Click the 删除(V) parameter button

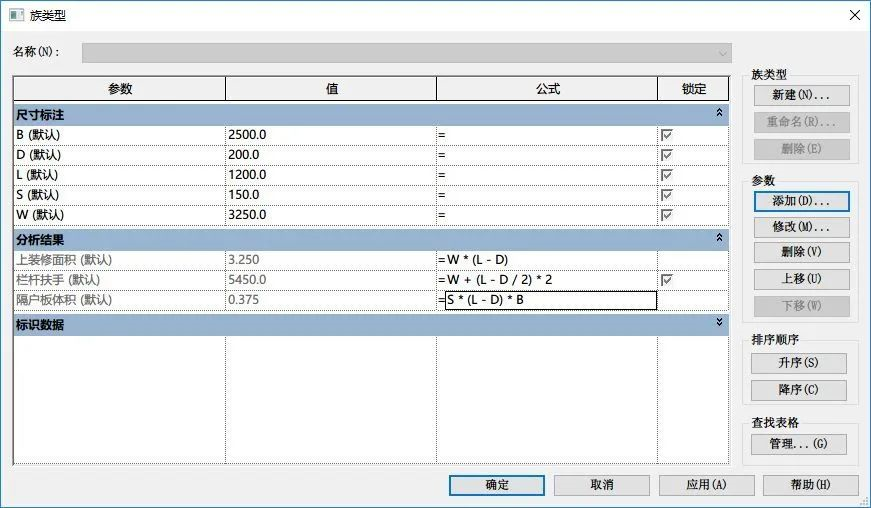[802, 252]
